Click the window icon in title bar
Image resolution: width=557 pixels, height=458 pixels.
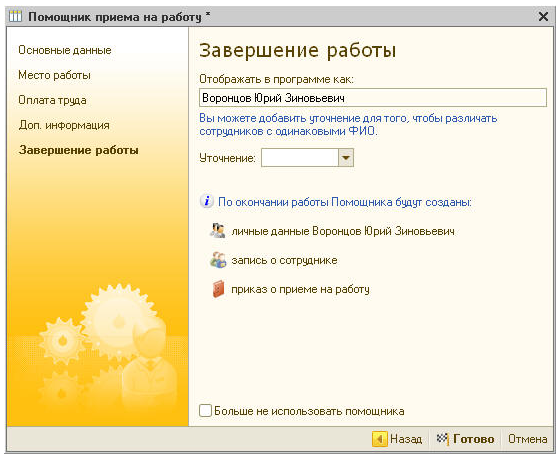[15, 16]
